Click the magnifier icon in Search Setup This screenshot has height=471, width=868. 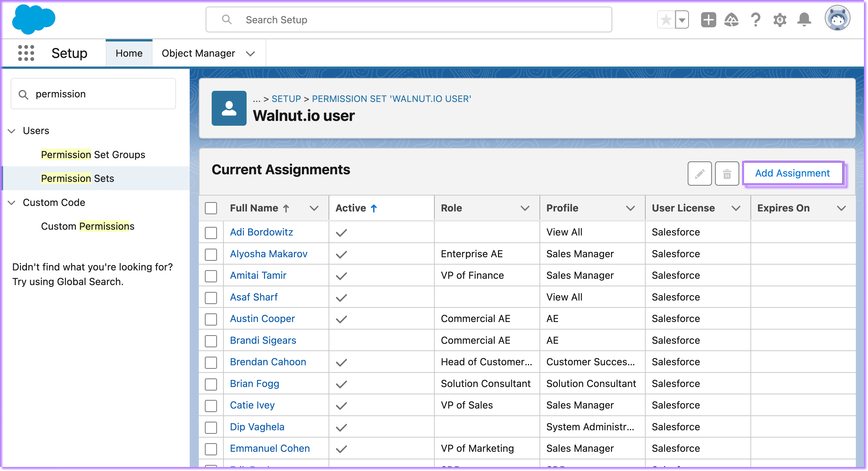click(227, 19)
